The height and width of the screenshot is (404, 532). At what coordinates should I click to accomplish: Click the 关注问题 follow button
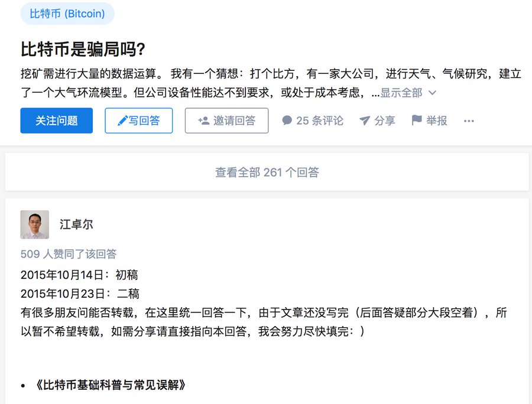pos(56,120)
